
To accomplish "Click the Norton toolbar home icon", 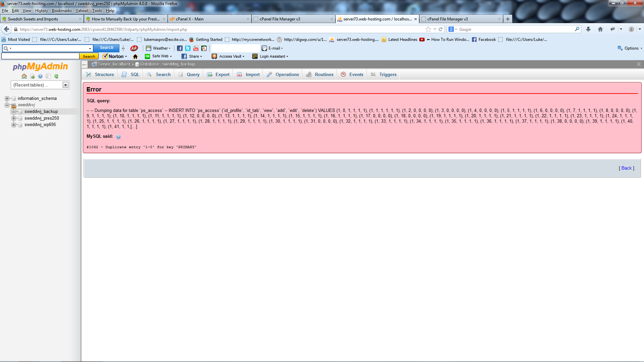I will coord(136,56).
